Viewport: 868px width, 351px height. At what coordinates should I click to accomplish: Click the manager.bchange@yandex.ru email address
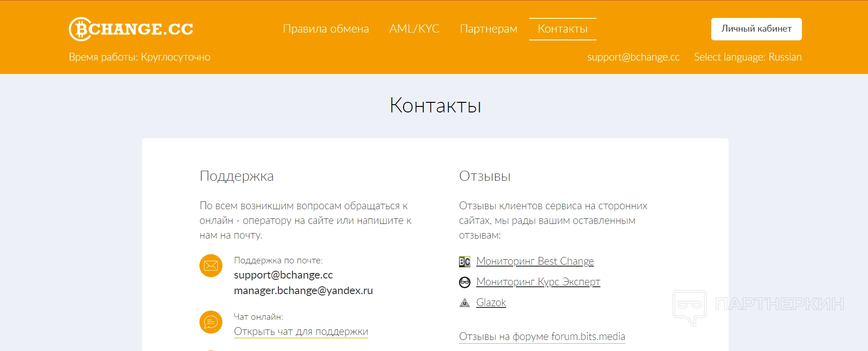pyautogui.click(x=303, y=290)
